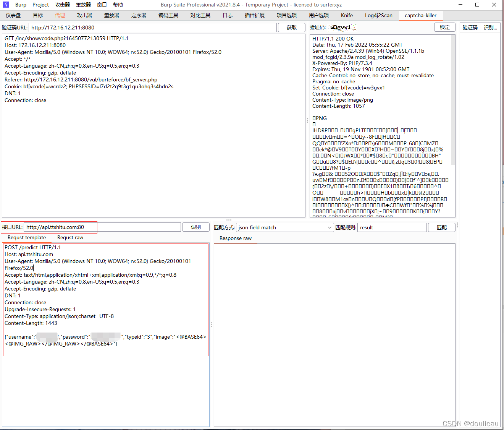This screenshot has height=430, width=504.
Task: Click the Content-Length: 1057 line
Action: coord(339,106)
